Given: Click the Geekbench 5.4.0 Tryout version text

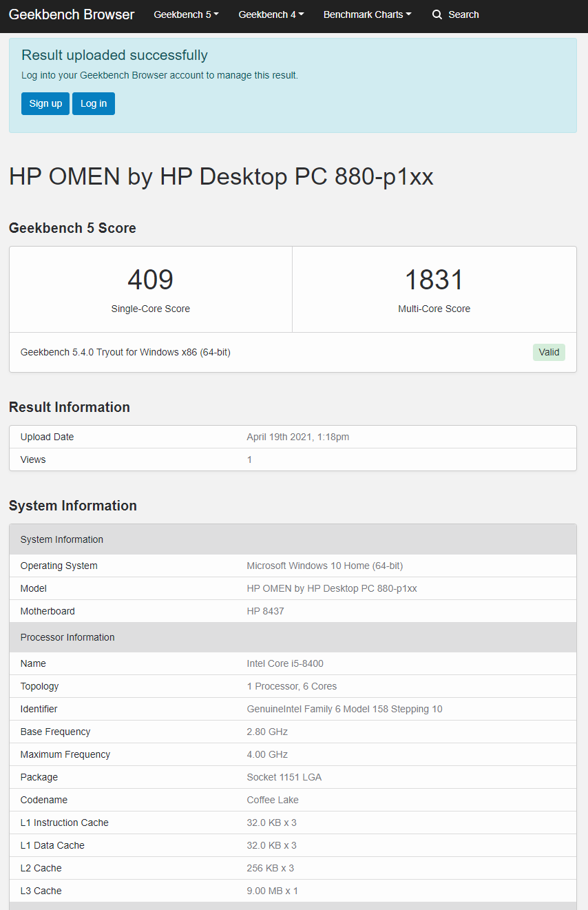Looking at the screenshot, I should coord(125,352).
